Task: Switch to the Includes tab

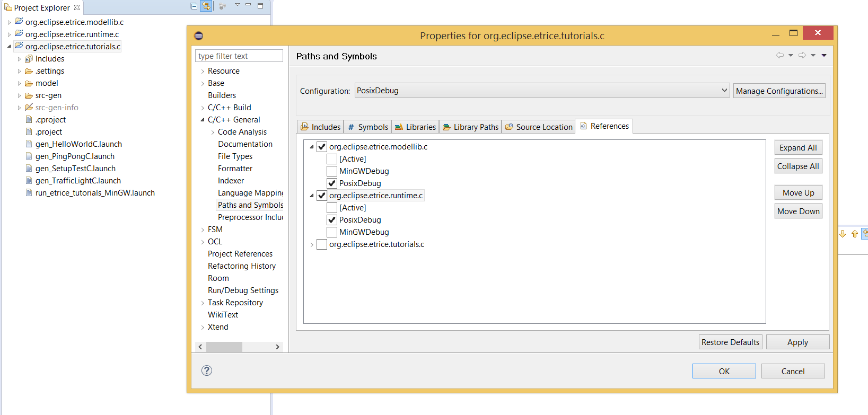Action: coord(320,127)
